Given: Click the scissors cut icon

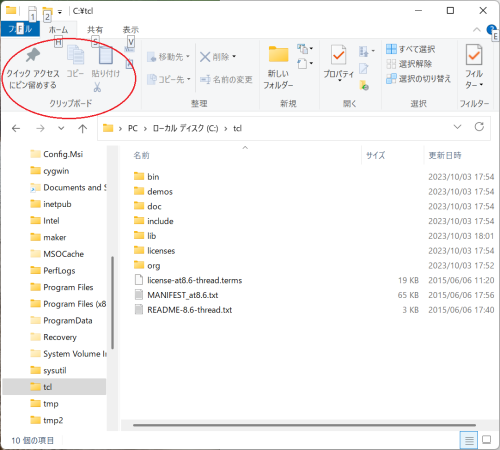Looking at the screenshot, I should point(97,87).
